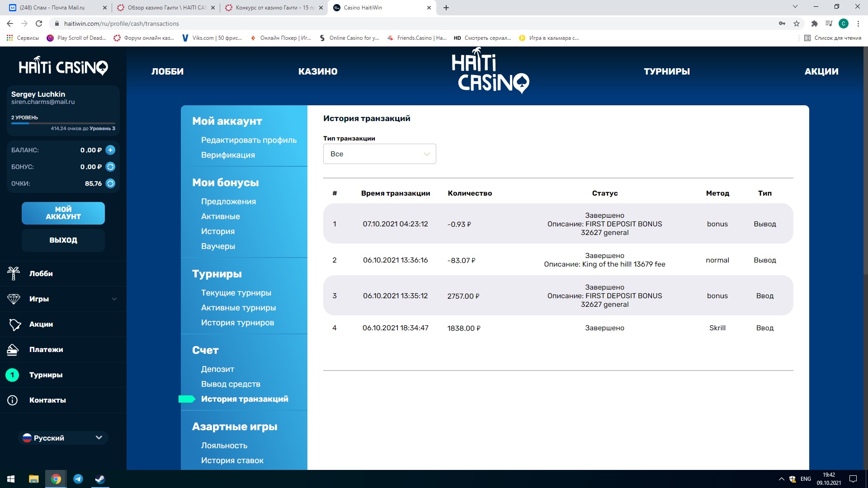Click the level progress bar
The height and width of the screenshot is (488, 868).
click(x=63, y=123)
